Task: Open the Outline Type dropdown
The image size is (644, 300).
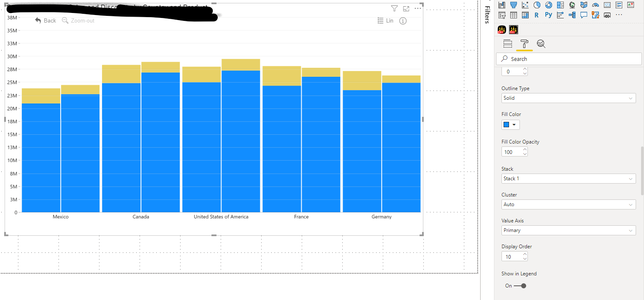Action: point(569,98)
